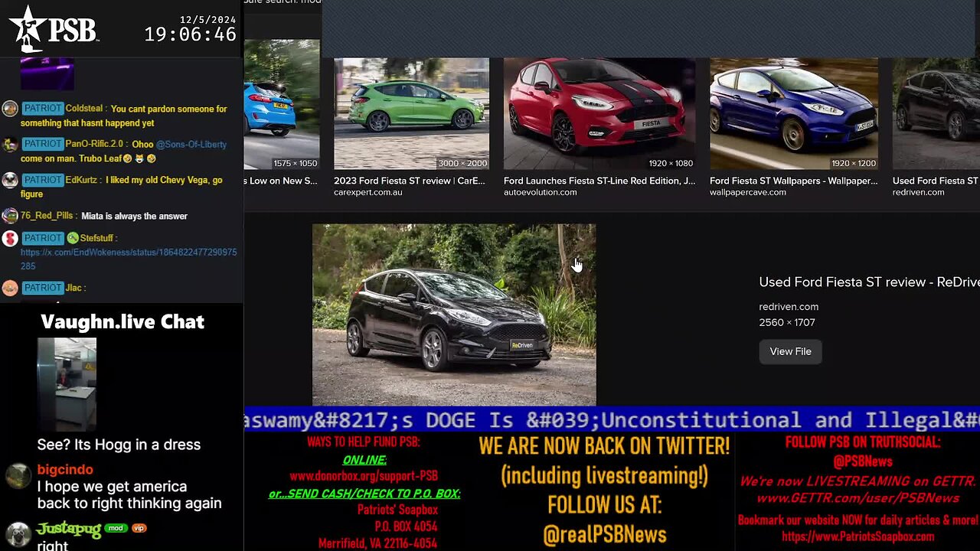Image resolution: width=980 pixels, height=551 pixels.
Task: Click 'Used Ford Fiesta ST review - ReDriven' heading
Action: (869, 282)
